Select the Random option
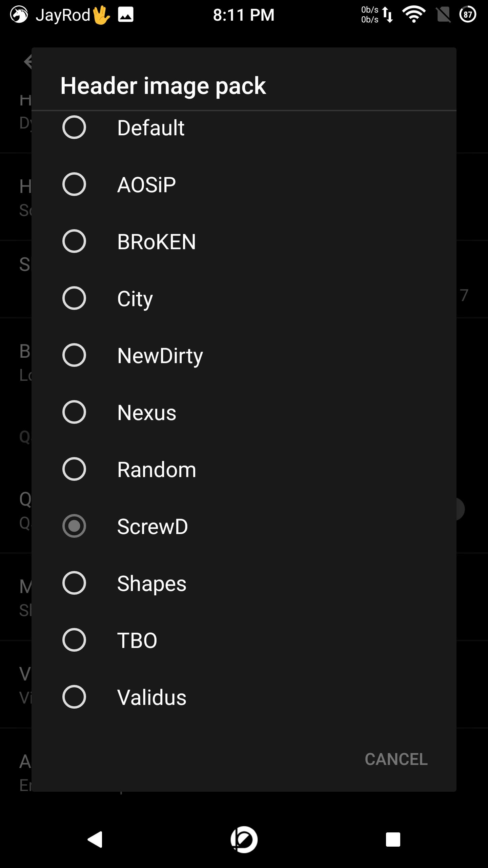This screenshot has width=488, height=868. point(244,469)
